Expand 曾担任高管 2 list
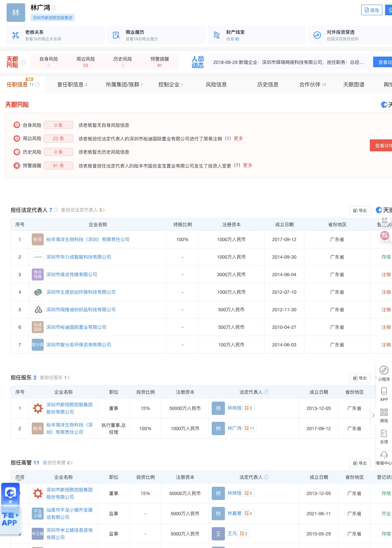This screenshot has height=548, width=392. click(x=58, y=463)
